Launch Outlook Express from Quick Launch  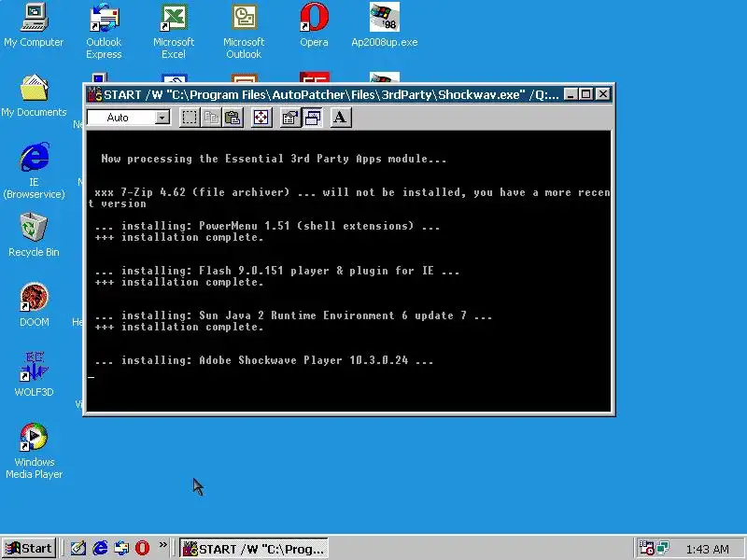pyautogui.click(x=121, y=548)
